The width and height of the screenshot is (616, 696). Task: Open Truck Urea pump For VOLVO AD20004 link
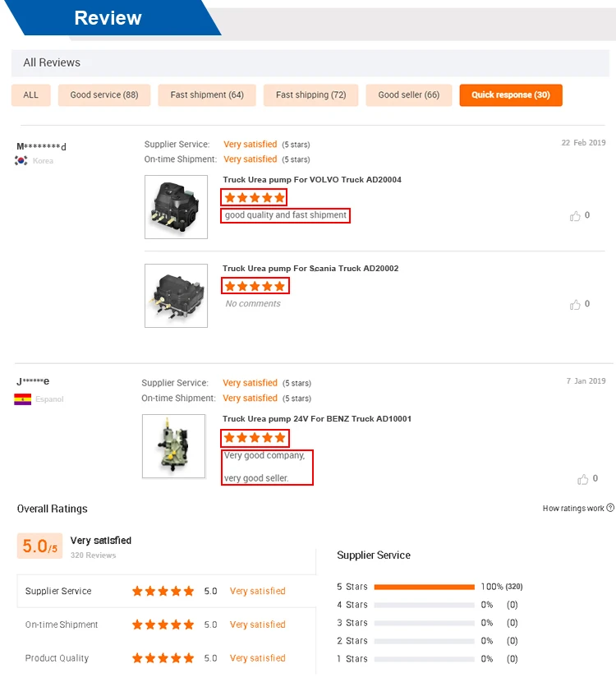pos(311,180)
